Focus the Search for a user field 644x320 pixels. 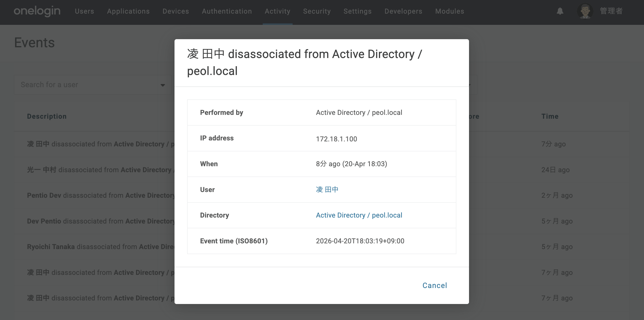(93, 85)
